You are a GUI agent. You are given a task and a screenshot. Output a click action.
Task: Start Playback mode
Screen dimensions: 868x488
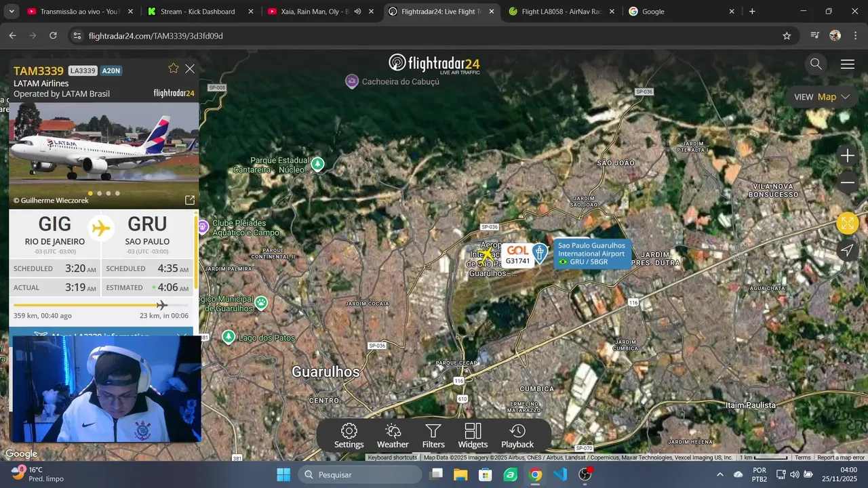[517, 436]
